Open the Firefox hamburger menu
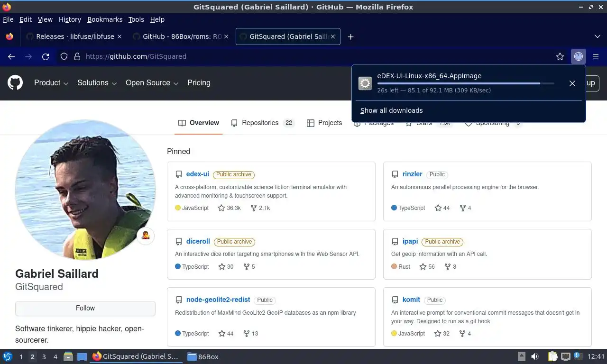Screen dimensions: 607x364 tap(596, 56)
